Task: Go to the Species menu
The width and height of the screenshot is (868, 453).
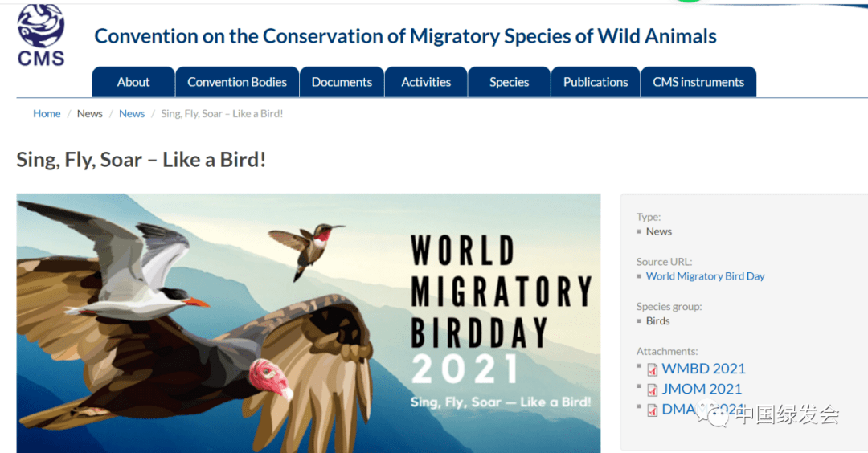Action: pos(509,82)
